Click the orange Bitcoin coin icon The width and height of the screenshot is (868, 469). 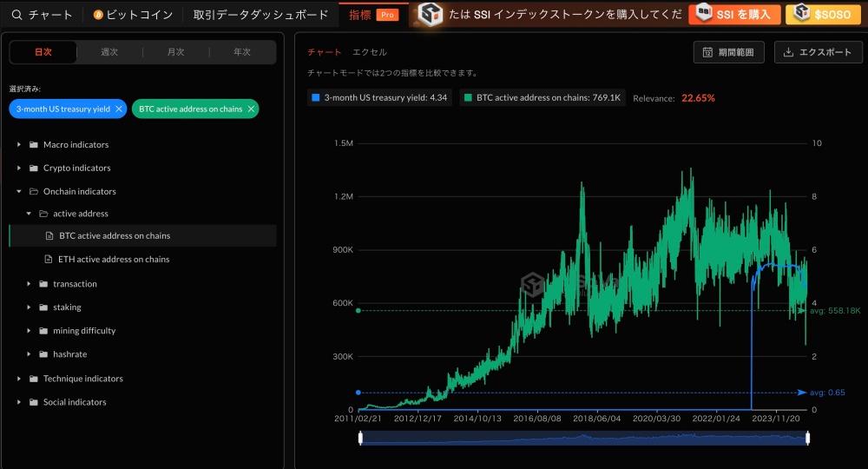tap(98, 15)
